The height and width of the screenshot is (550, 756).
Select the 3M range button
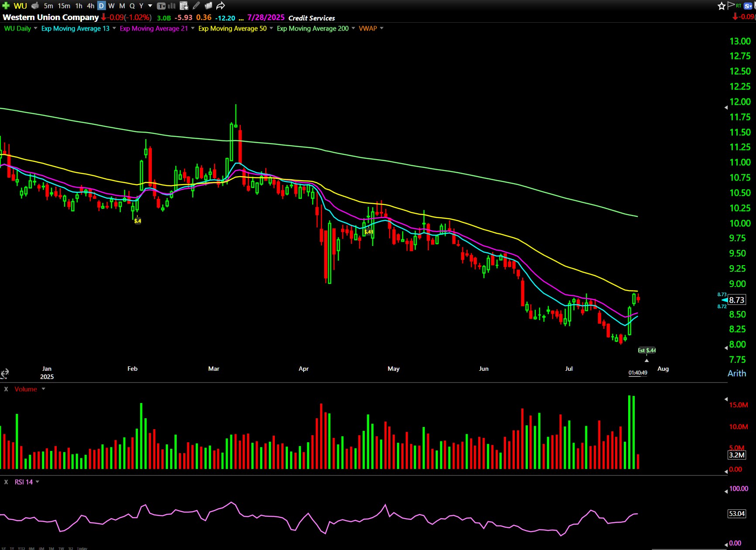point(41,548)
